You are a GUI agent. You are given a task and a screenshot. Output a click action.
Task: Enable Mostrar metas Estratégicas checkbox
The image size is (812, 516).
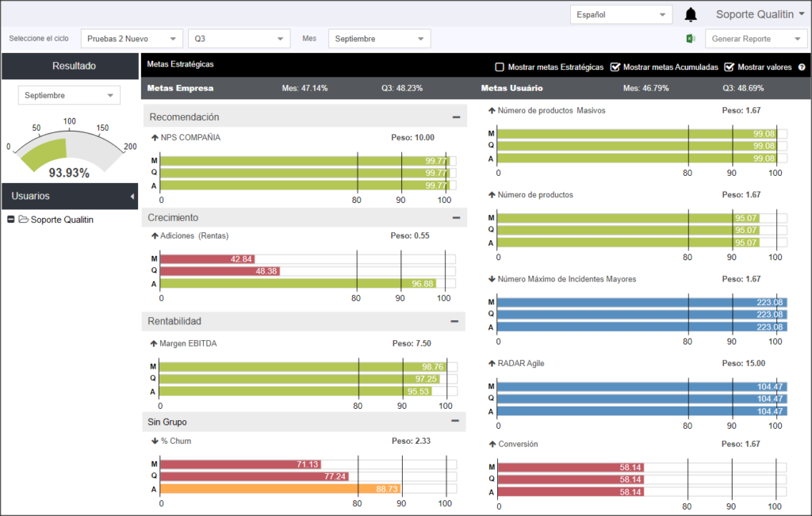click(x=500, y=67)
